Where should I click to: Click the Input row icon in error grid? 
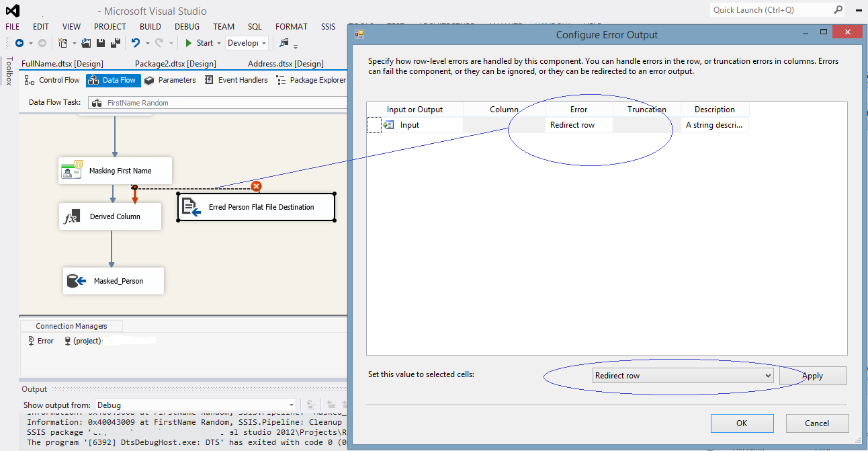point(388,125)
